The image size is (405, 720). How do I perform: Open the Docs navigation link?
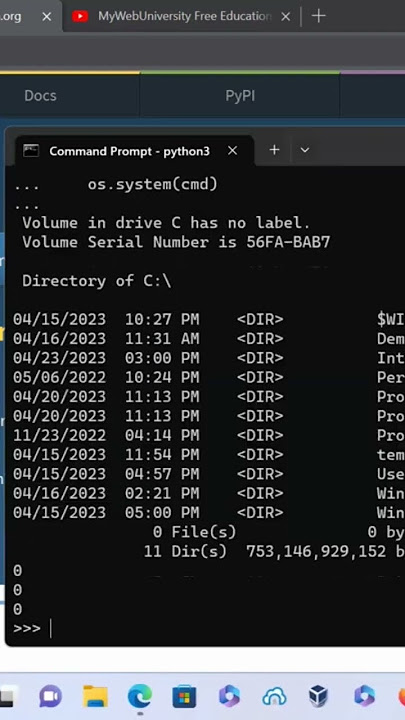(40, 96)
